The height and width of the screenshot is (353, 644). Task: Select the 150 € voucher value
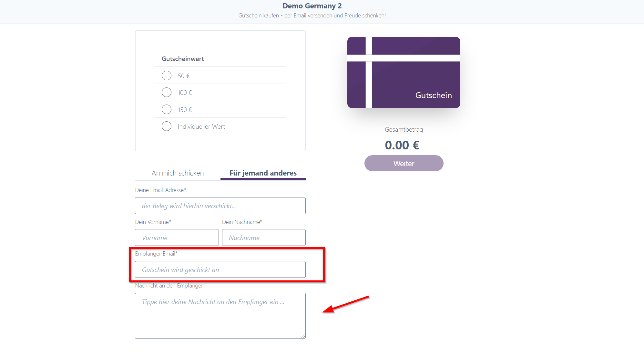pos(167,109)
